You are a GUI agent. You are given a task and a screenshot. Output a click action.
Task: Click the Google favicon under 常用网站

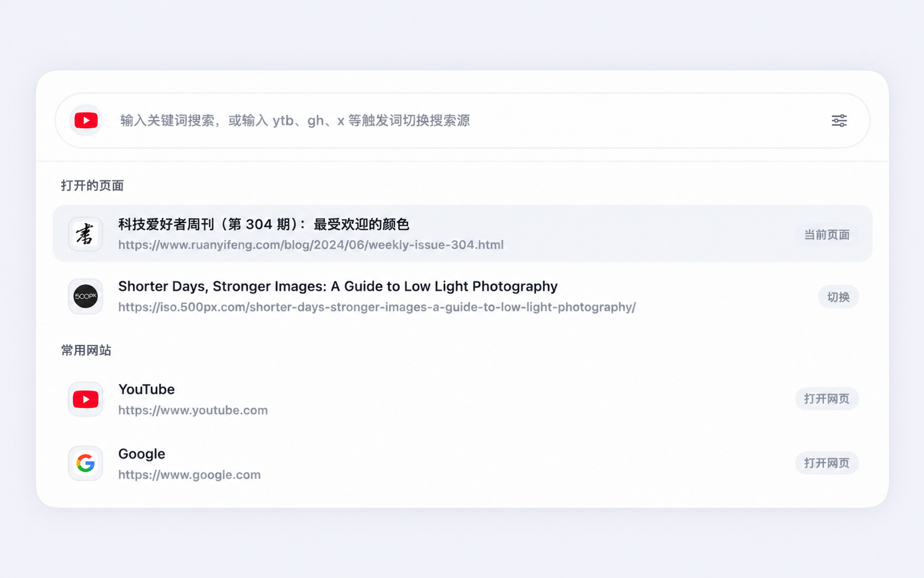pyautogui.click(x=86, y=463)
